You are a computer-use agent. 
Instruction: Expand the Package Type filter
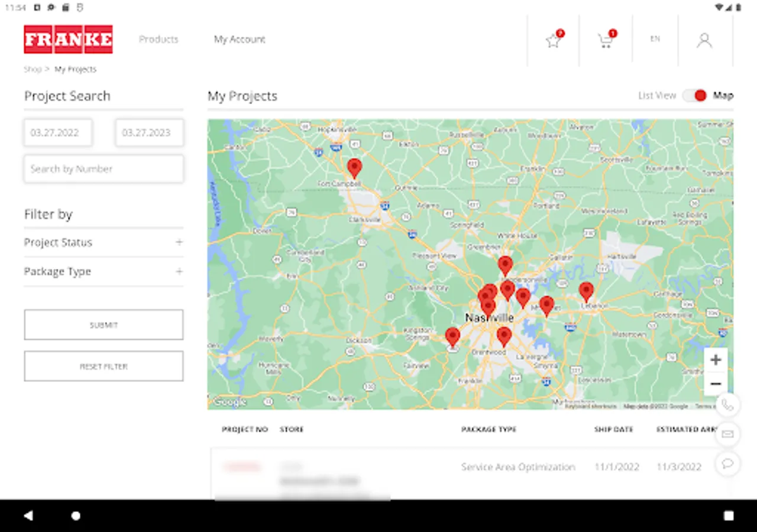103,272
